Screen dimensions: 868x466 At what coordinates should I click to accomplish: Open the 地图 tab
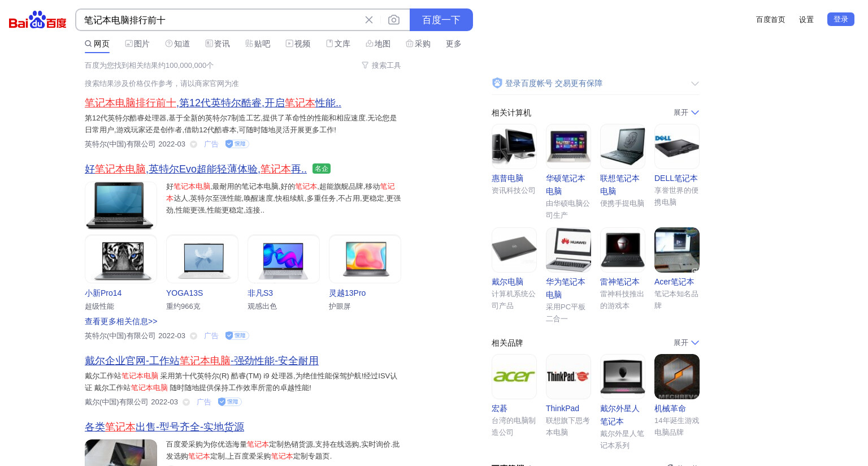click(378, 44)
